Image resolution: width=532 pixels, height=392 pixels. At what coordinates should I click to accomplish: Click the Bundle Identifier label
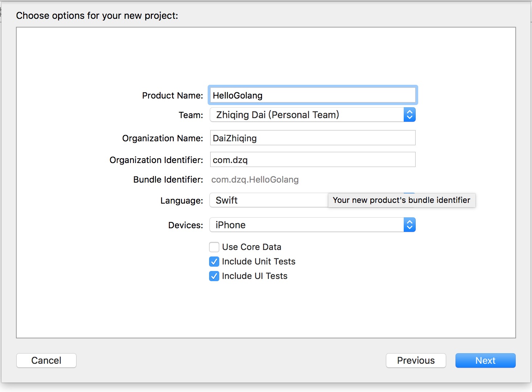pyautogui.click(x=168, y=180)
